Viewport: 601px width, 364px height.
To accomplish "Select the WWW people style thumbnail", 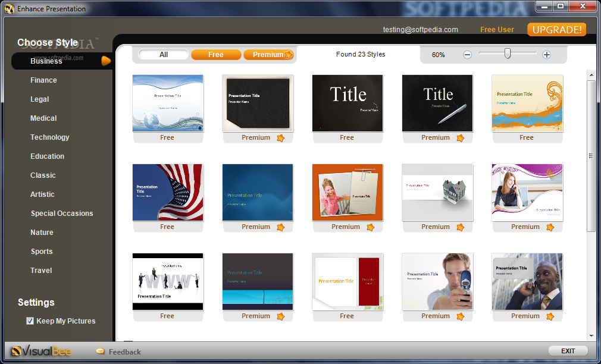I will [x=168, y=281].
